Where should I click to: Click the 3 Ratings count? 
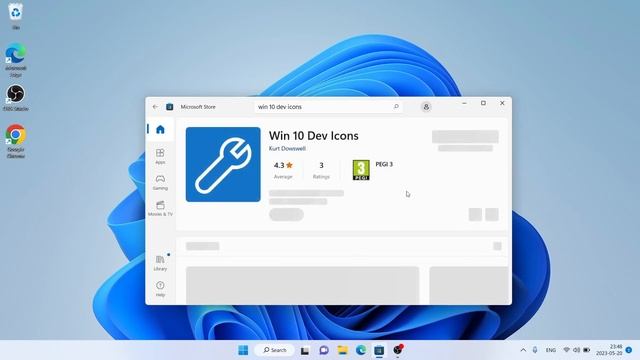point(321,169)
